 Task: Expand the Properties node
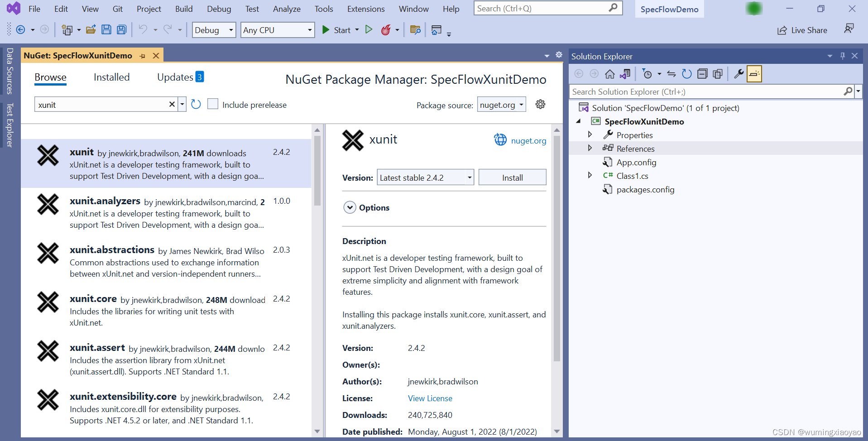590,134
